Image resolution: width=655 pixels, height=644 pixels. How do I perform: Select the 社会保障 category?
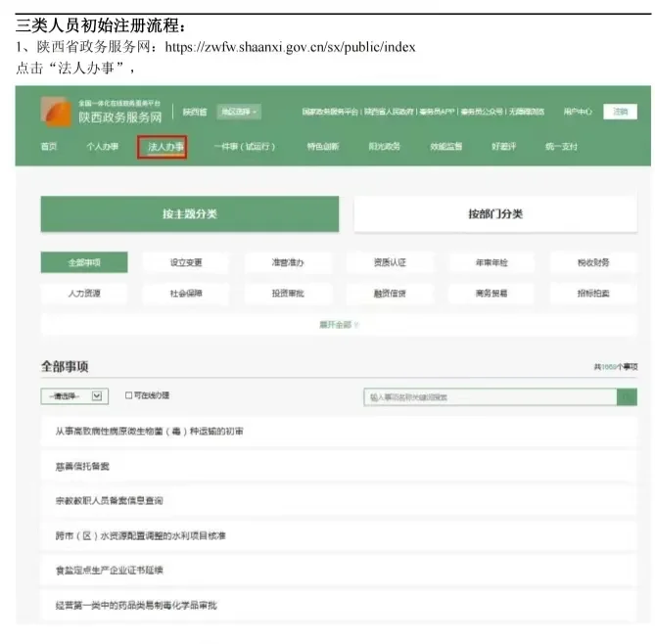pos(186,294)
